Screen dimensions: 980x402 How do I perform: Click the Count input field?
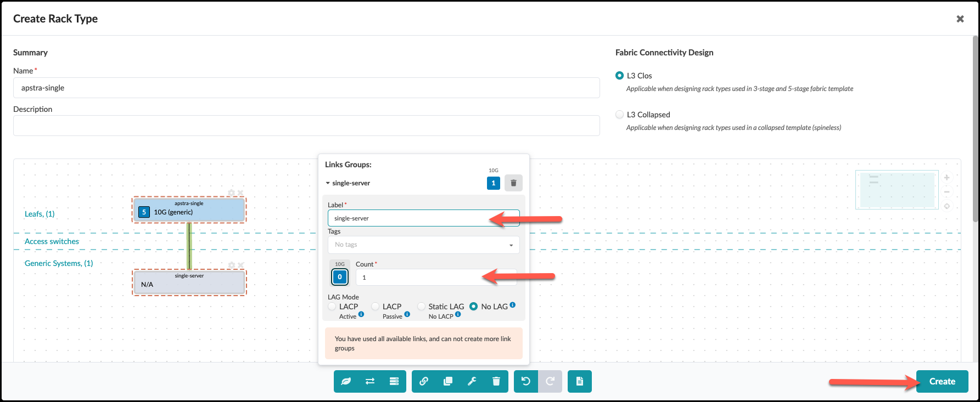(436, 278)
